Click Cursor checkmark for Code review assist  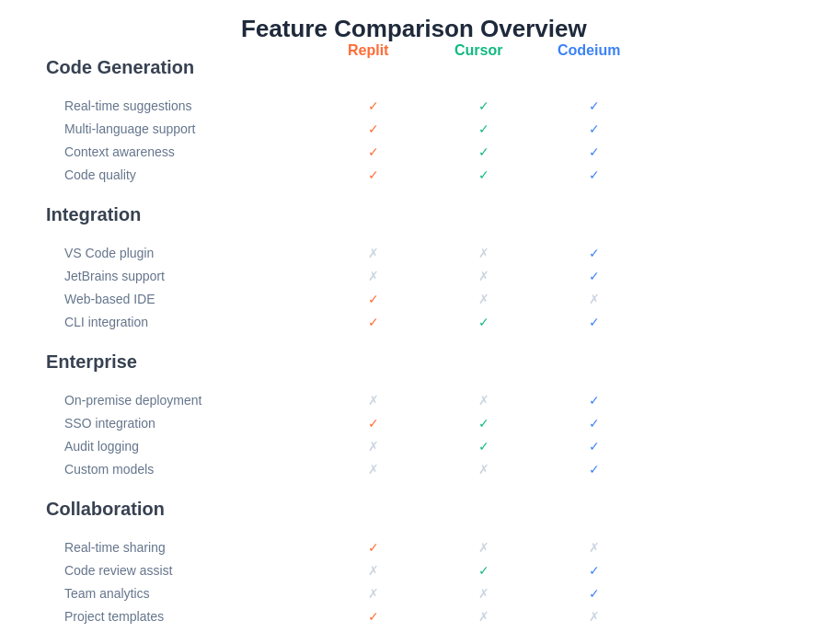click(484, 570)
